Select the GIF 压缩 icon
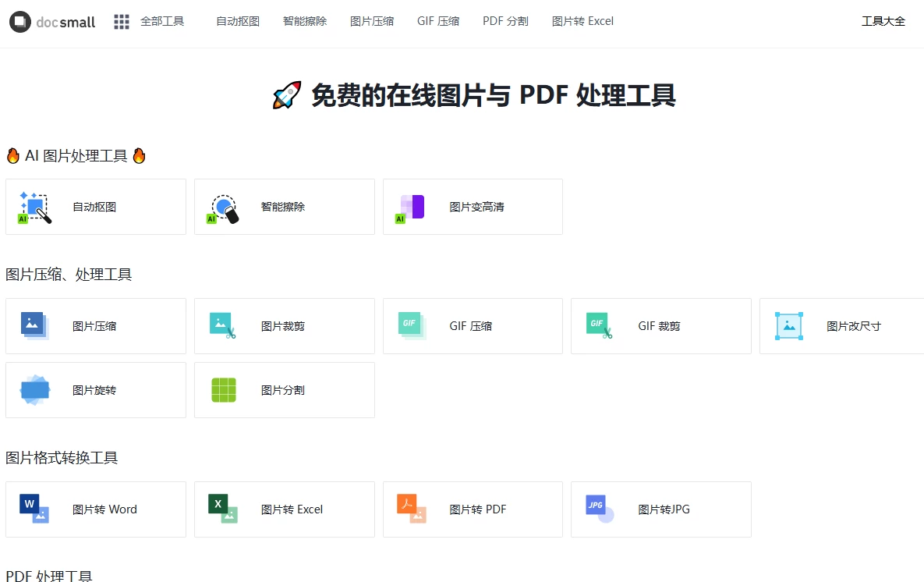 [412, 326]
